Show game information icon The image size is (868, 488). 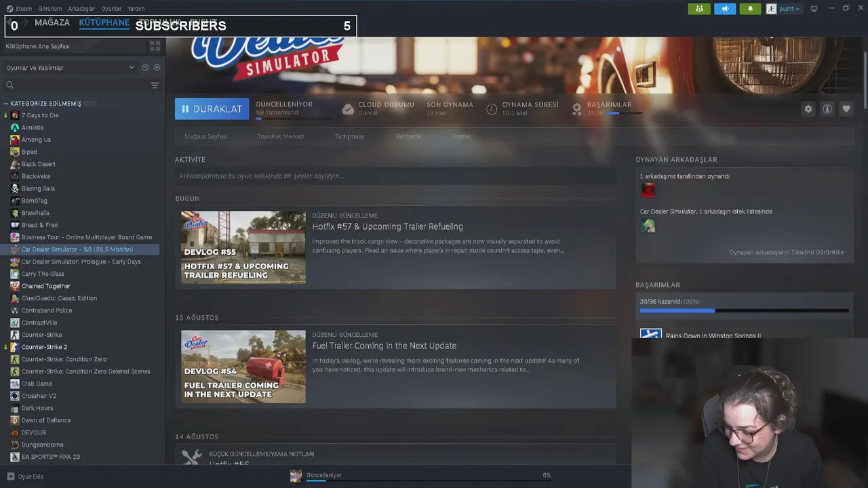[x=827, y=108]
